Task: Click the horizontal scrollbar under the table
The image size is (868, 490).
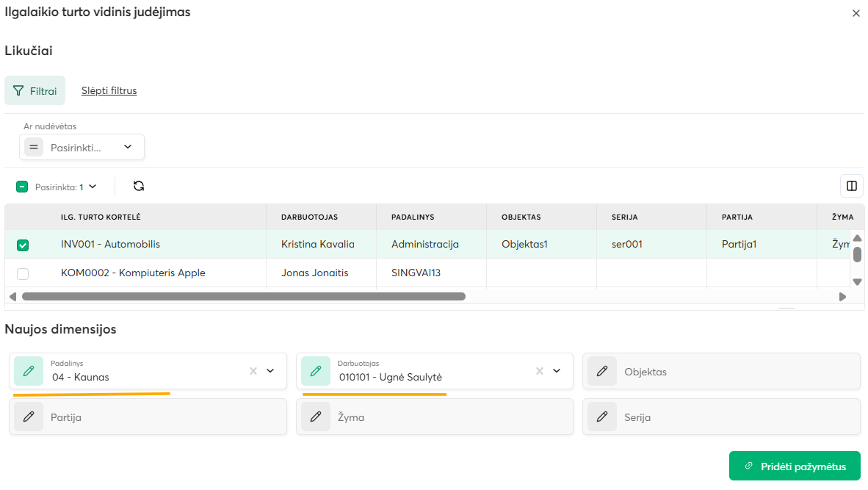Action: [x=244, y=297]
